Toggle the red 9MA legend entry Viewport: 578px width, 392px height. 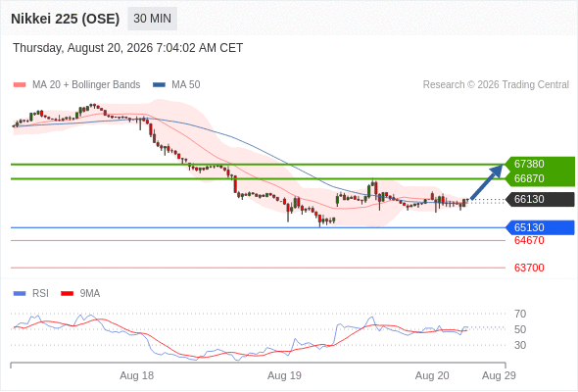coord(80,293)
